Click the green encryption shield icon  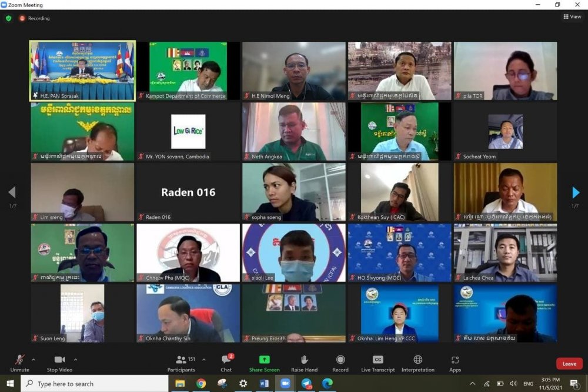click(8, 18)
